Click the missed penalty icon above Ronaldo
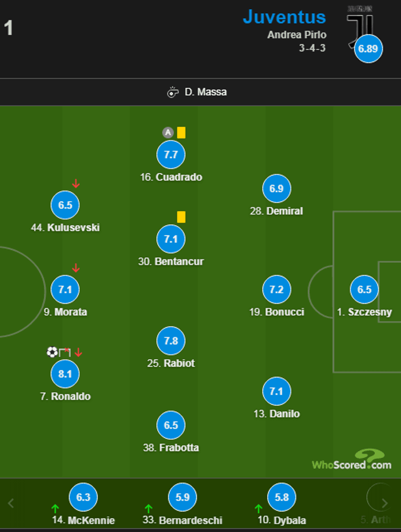This screenshot has width=401, height=532. [x=65, y=352]
